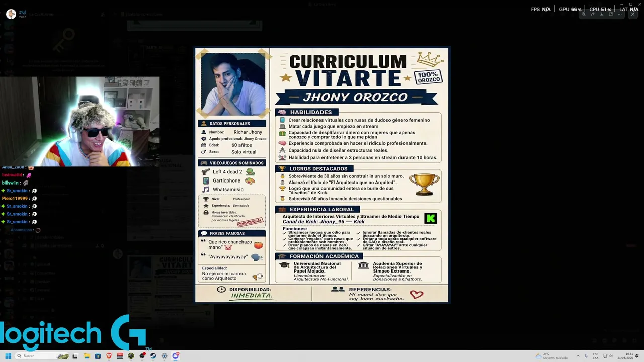Open the weather widget showing 21°C

click(551, 356)
